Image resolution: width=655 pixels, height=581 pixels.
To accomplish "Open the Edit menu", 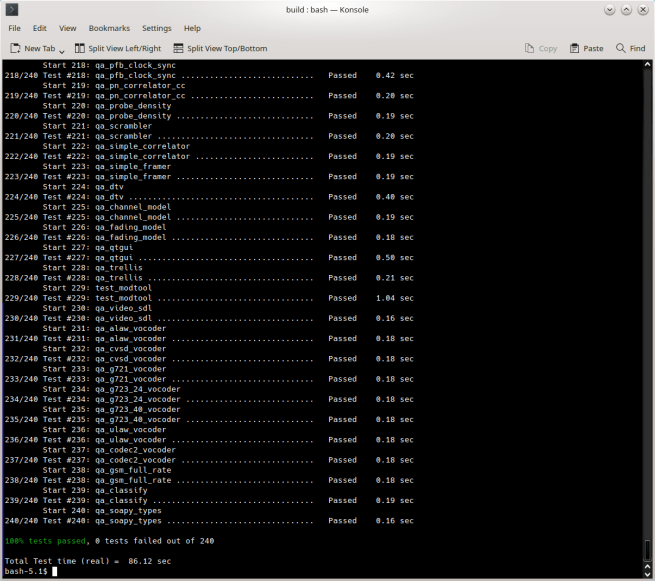I will [x=39, y=28].
